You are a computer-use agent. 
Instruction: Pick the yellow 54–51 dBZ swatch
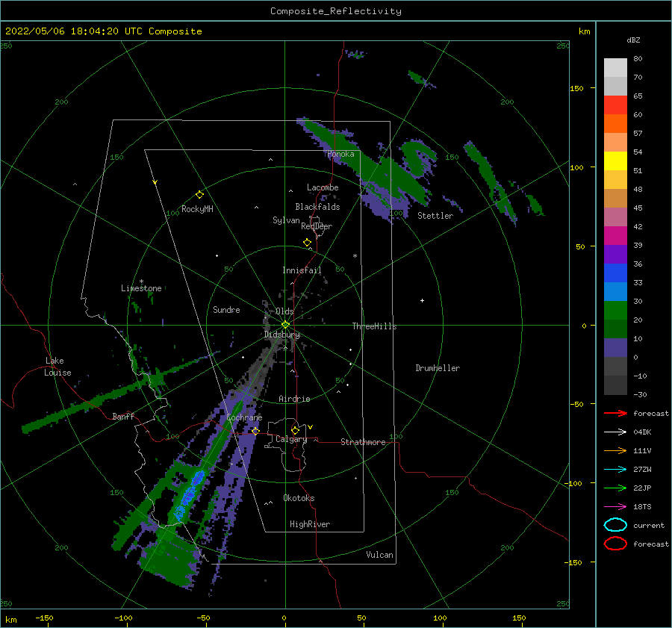[x=615, y=161]
